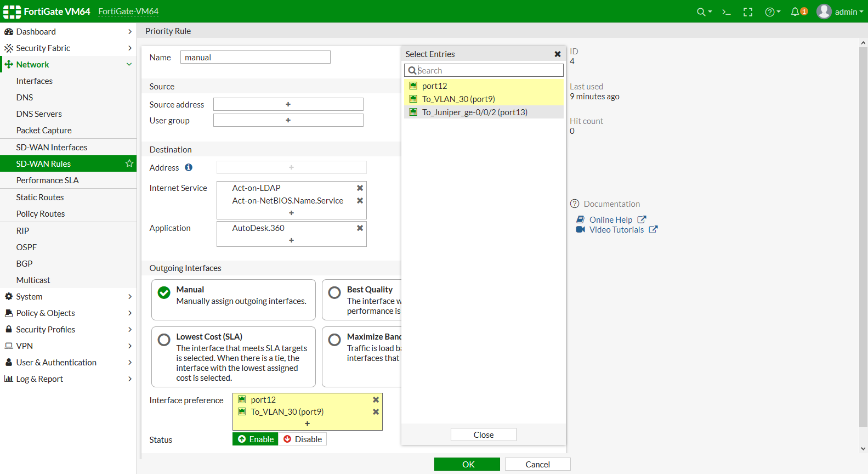Image resolution: width=868 pixels, height=474 pixels.
Task: Click the Online Help book icon
Action: [580, 219]
